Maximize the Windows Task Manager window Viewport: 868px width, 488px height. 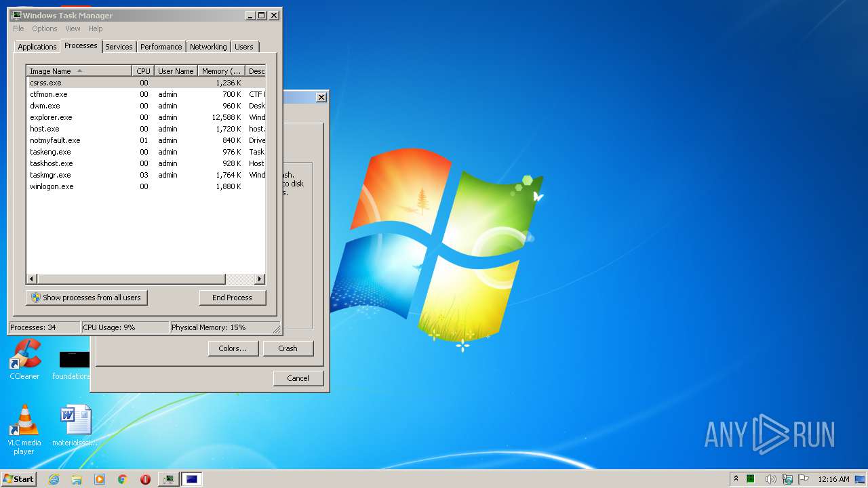pyautogui.click(x=262, y=15)
